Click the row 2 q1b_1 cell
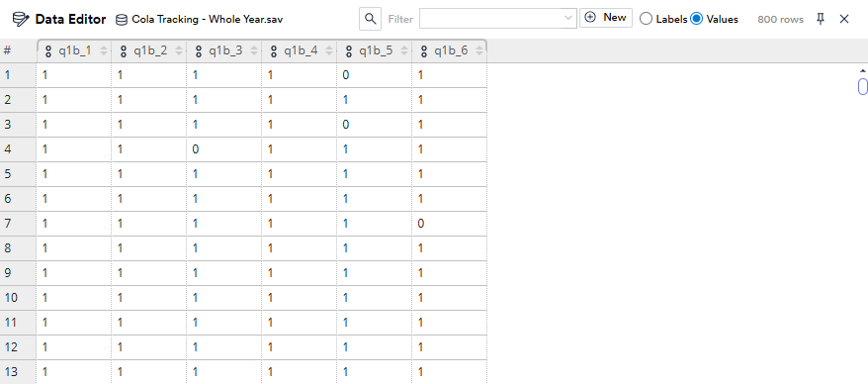The height and width of the screenshot is (384, 868). click(73, 100)
